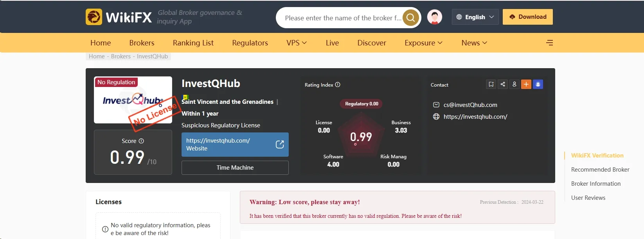The image size is (644, 239).
Task: Jump to Broker Information section
Action: click(x=596, y=184)
